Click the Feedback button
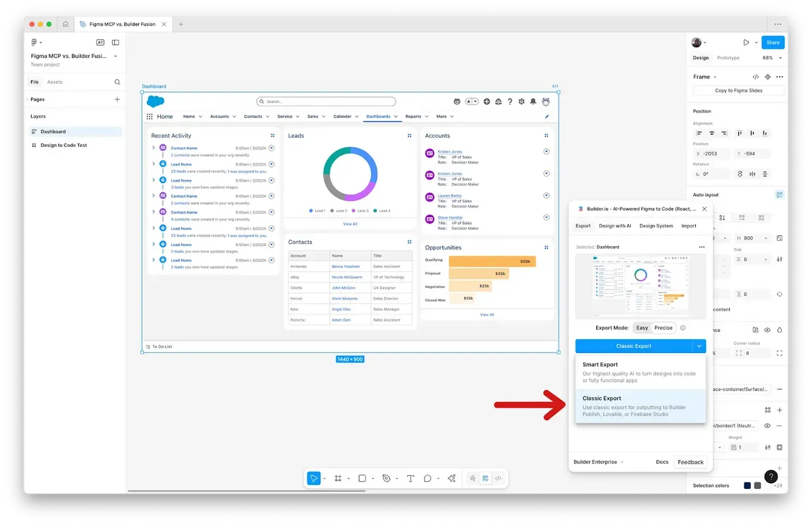812x525 pixels. [x=691, y=462]
